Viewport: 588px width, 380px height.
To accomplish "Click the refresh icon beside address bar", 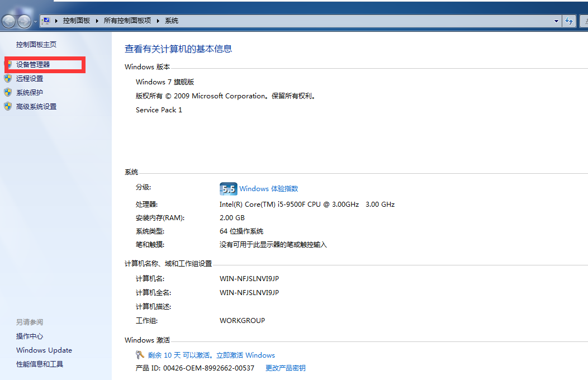I will coord(569,21).
